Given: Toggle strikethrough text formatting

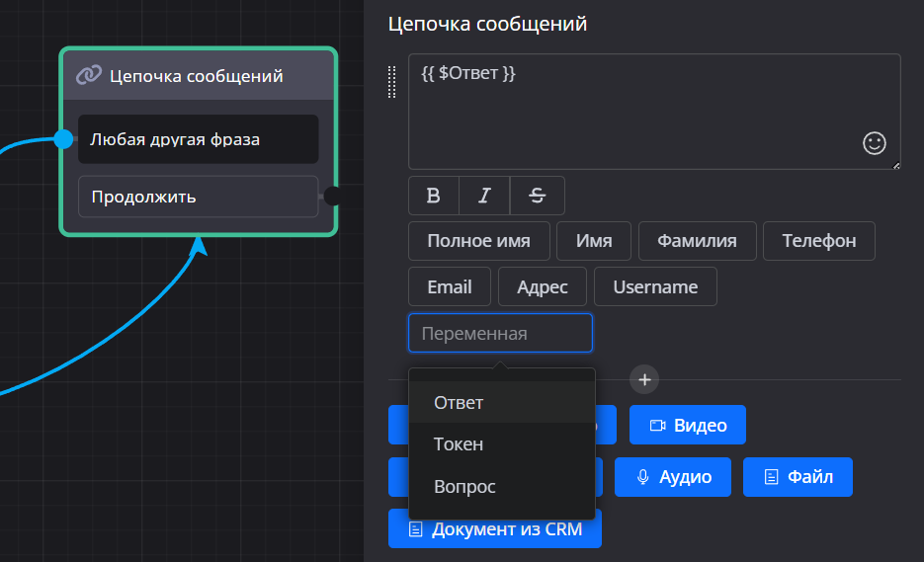Looking at the screenshot, I should [x=537, y=196].
